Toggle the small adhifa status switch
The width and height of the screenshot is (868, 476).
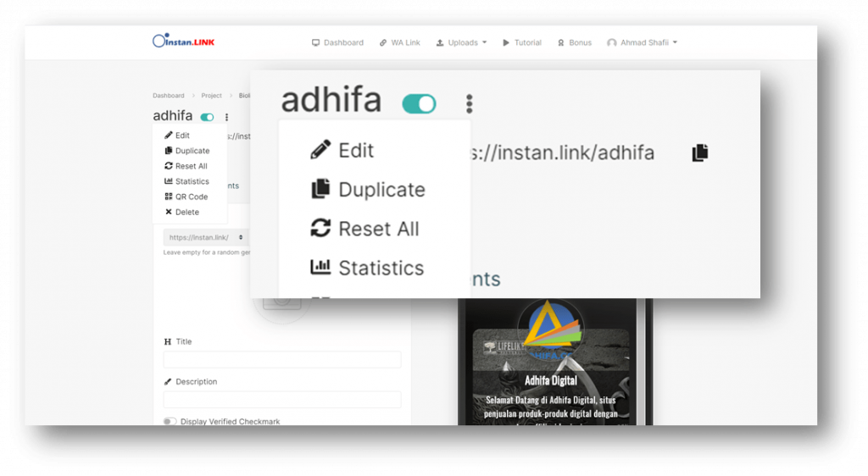(x=207, y=117)
